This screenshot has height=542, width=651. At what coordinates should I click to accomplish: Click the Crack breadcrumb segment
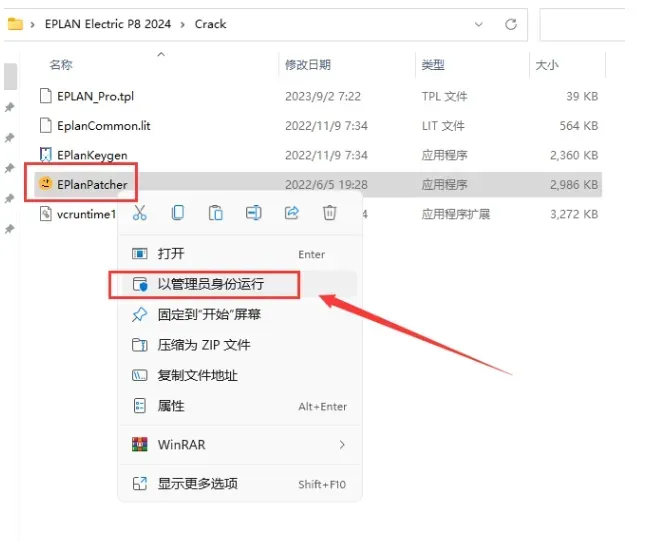210,24
